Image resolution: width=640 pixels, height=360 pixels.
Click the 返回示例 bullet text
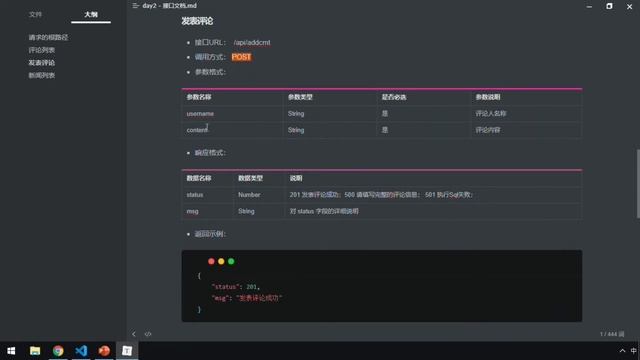(210, 234)
